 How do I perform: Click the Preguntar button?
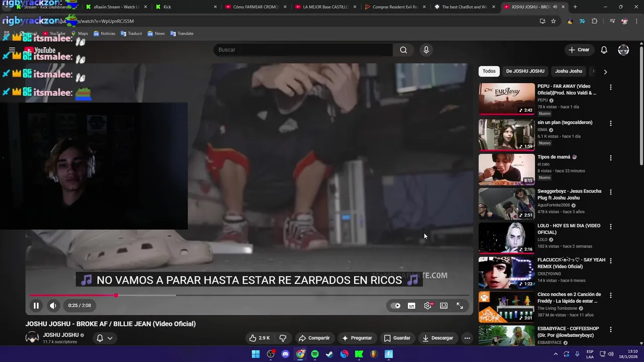point(357,338)
